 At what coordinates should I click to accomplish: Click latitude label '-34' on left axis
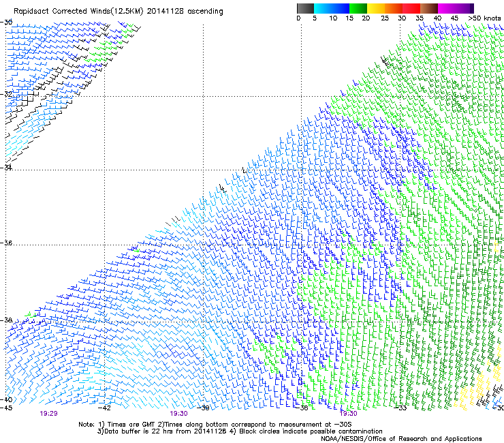[6, 168]
